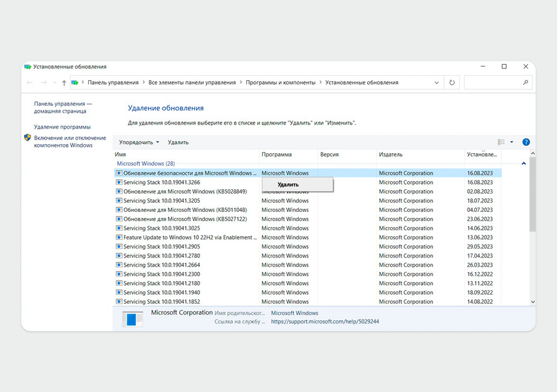557x392 pixels.
Task: Sort by Программа column header
Action: [x=288, y=154]
